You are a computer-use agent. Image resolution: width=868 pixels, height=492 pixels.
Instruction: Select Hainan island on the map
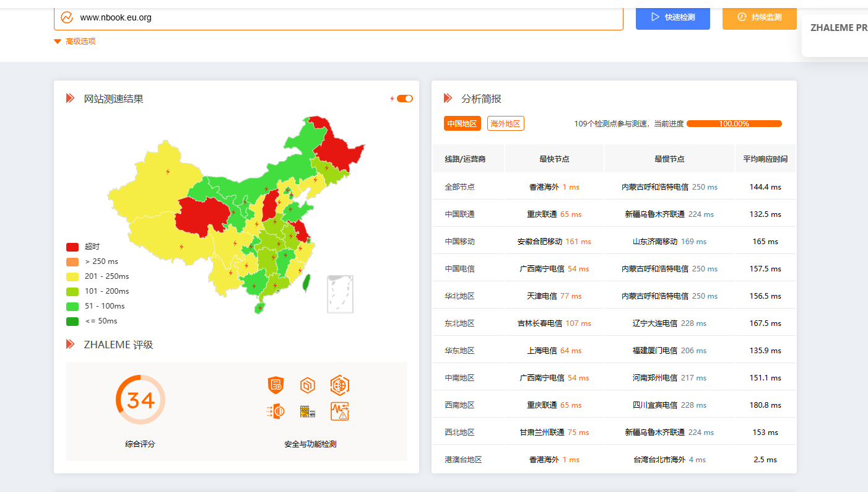click(x=259, y=307)
